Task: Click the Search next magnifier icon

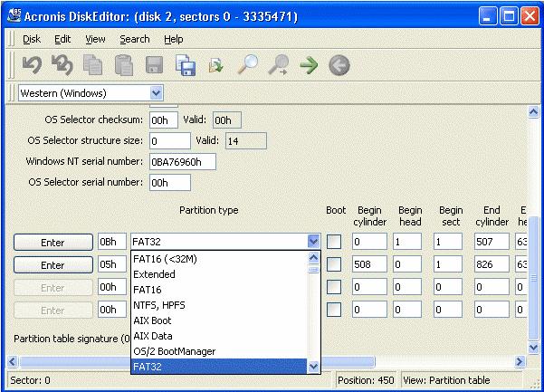Action: (279, 65)
